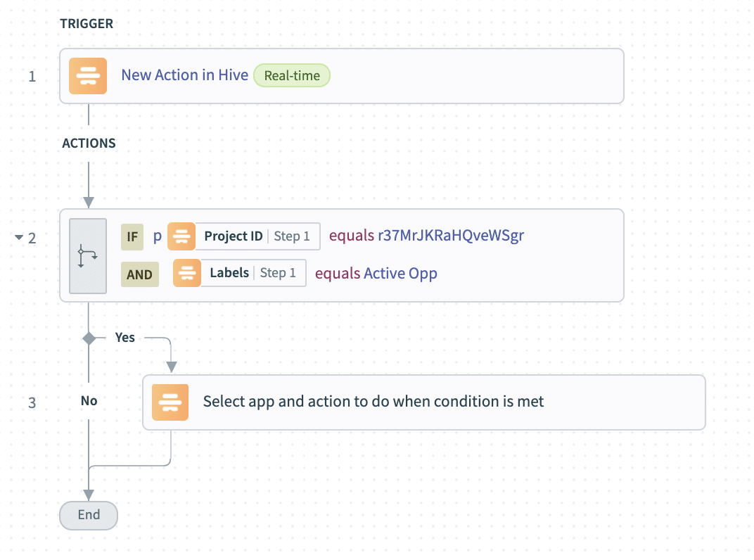Click the AND operator label
Image resolution: width=754 pixels, height=560 pixels.
point(139,274)
